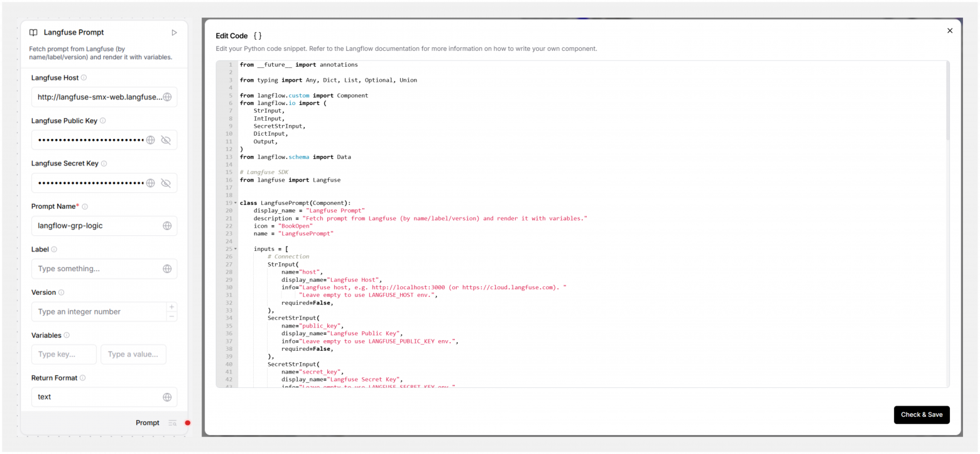The image size is (980, 454).
Task: Show info tooltip for Prompt Name
Action: tap(85, 206)
